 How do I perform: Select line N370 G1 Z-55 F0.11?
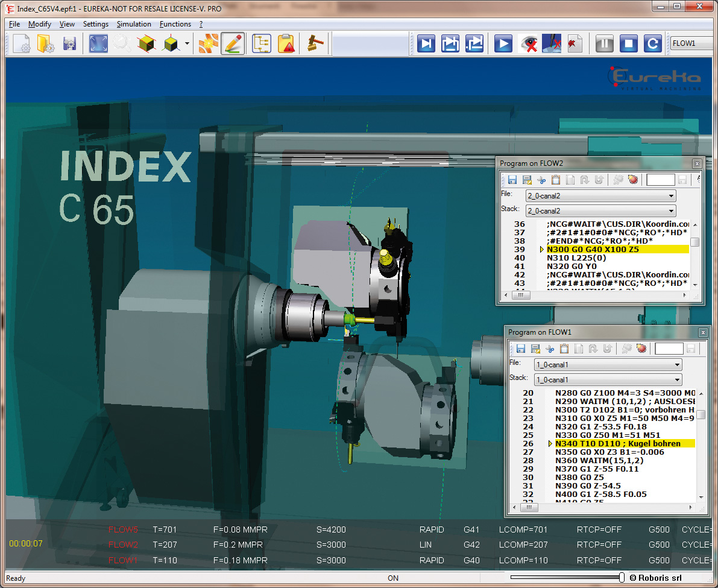tap(597, 469)
